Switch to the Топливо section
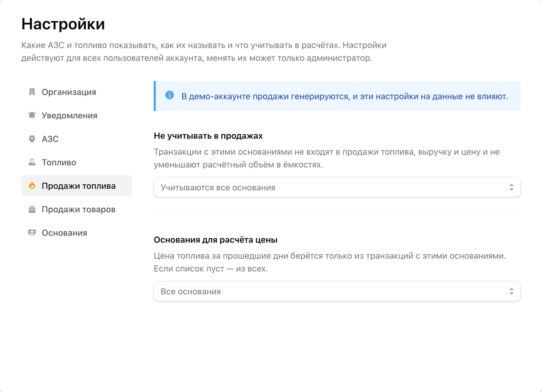542x392 pixels. (77, 162)
